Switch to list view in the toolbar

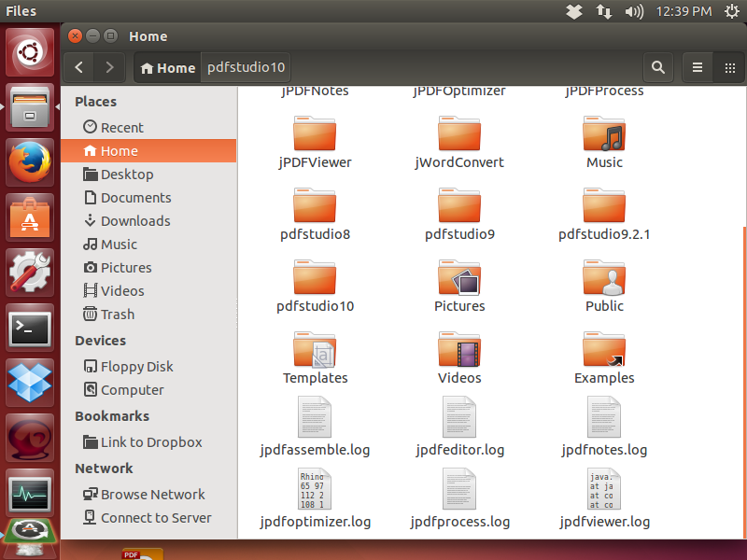697,67
